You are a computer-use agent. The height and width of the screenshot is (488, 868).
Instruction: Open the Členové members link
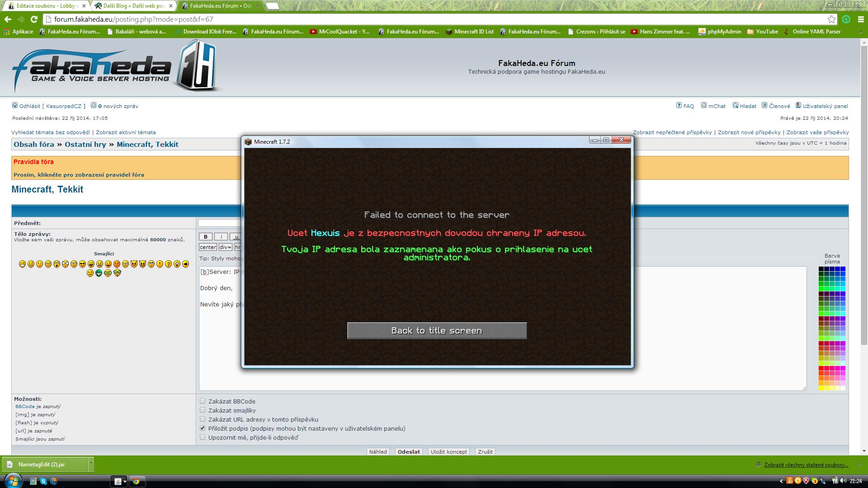tap(776, 106)
